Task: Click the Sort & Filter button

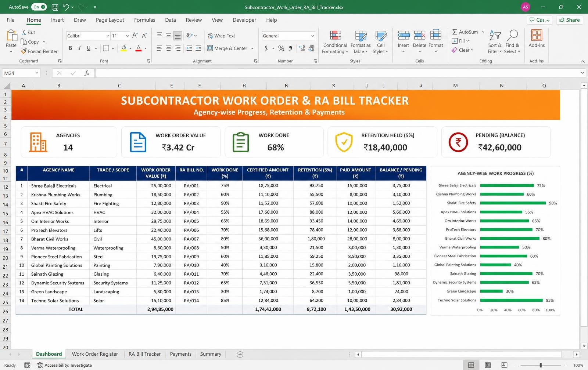Action: coord(495,42)
